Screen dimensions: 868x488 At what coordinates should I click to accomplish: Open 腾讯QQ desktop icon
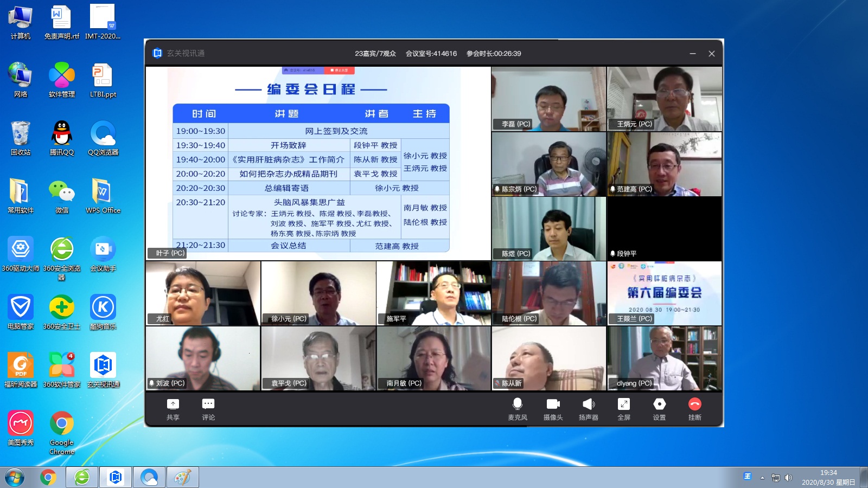pyautogui.click(x=62, y=138)
